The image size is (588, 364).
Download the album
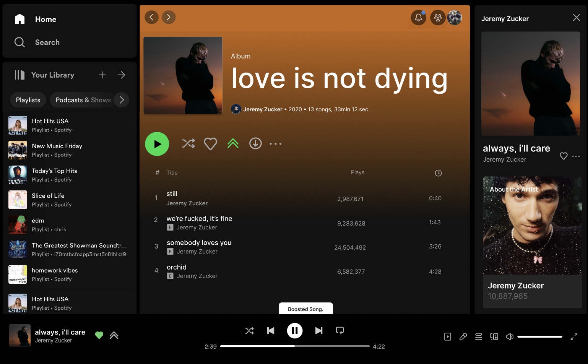[255, 143]
